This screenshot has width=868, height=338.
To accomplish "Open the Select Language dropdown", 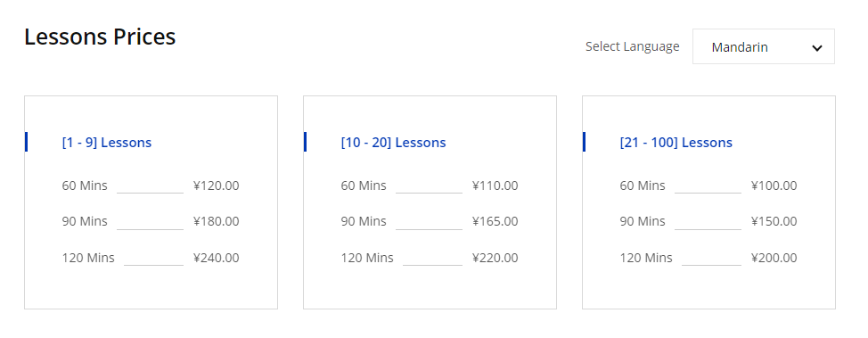I will click(x=764, y=46).
